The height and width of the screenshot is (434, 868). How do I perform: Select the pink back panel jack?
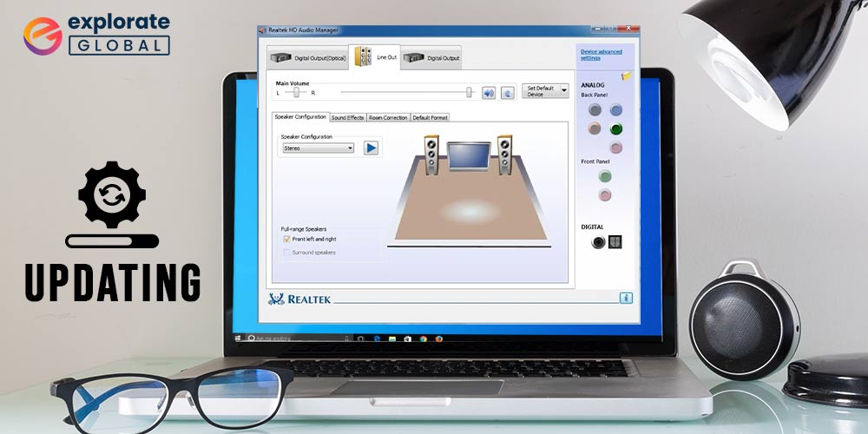[615, 148]
